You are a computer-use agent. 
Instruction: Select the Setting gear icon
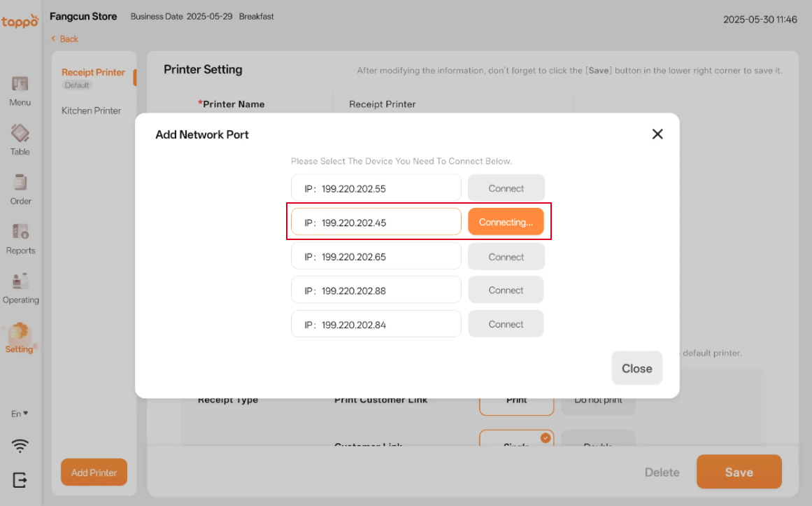pyautogui.click(x=20, y=332)
